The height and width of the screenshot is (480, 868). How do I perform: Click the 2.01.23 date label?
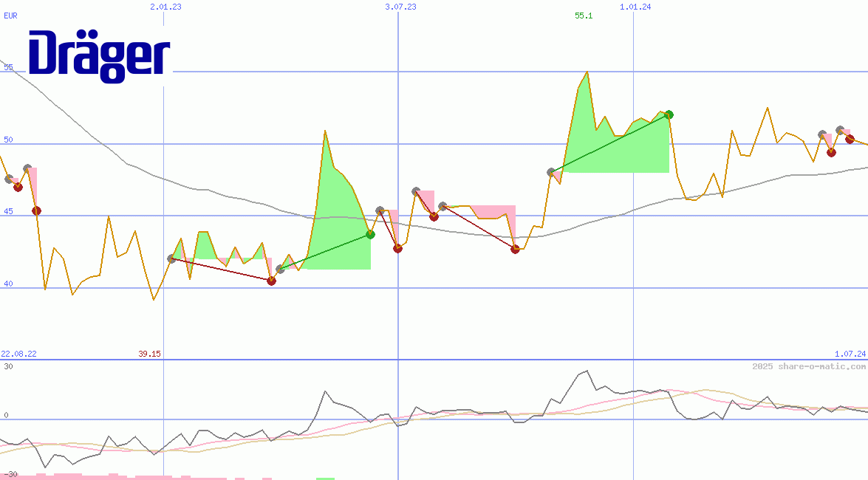point(165,7)
